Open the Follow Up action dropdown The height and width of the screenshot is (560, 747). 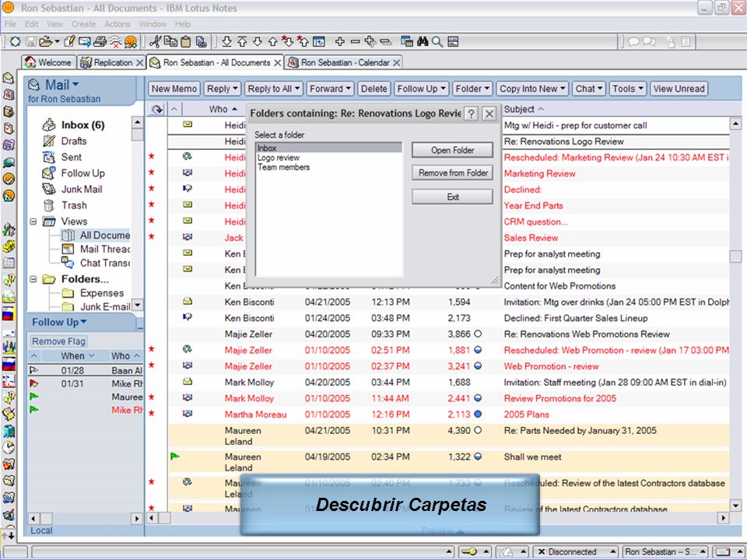(x=421, y=89)
